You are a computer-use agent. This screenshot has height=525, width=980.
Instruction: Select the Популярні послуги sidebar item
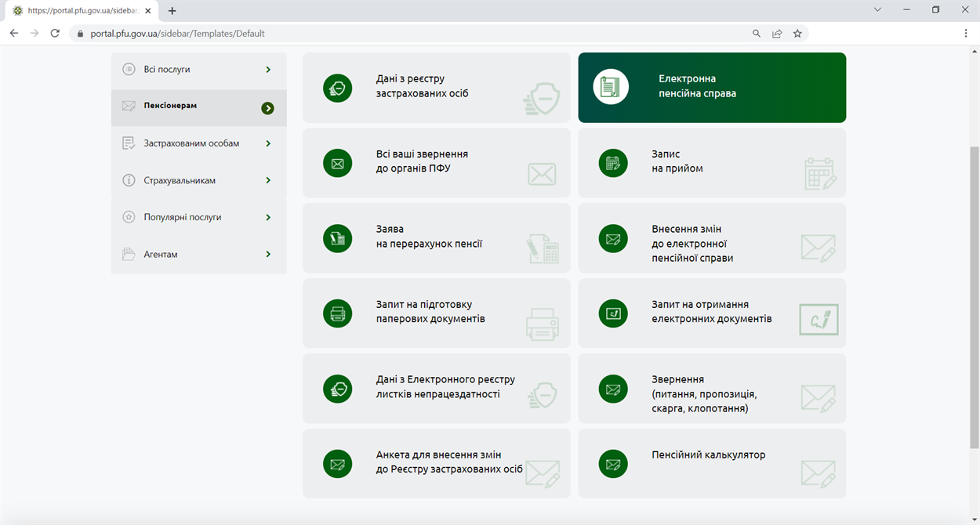(x=199, y=218)
